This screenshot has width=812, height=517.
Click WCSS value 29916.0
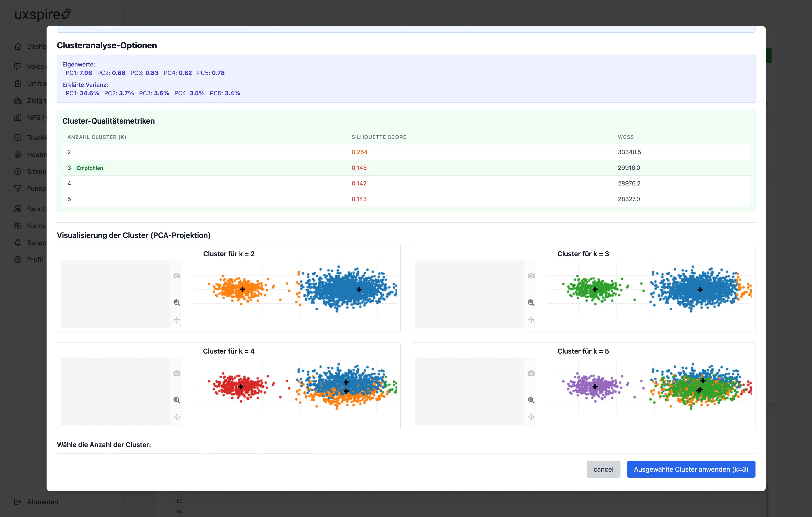point(629,168)
